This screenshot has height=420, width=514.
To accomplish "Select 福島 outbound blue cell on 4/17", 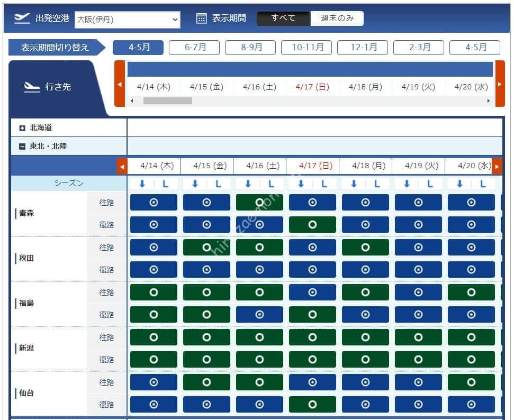I will pos(312,292).
